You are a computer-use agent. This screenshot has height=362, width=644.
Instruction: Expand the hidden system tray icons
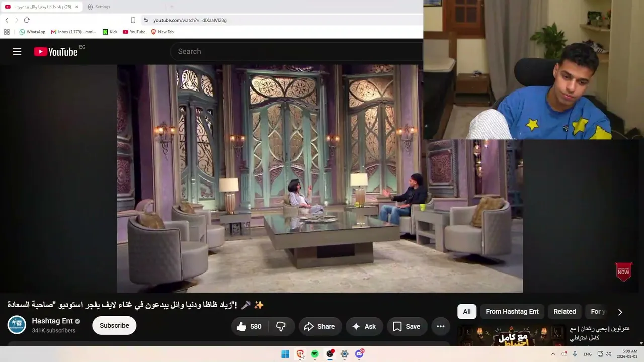pyautogui.click(x=553, y=354)
